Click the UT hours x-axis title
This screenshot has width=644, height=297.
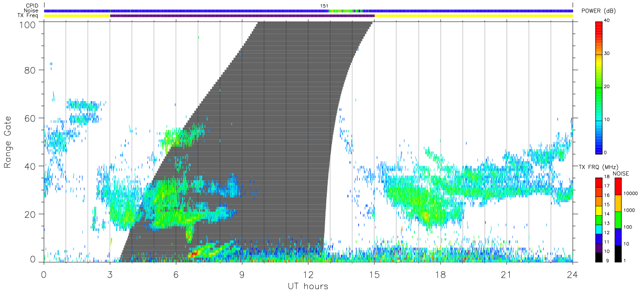click(x=308, y=286)
